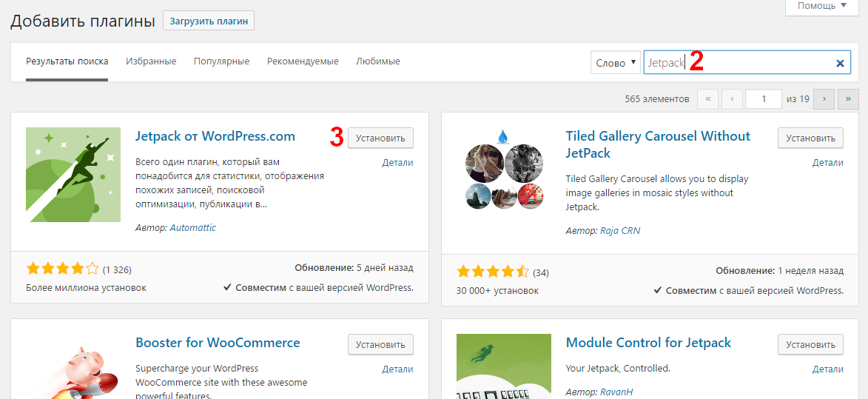Viewport: 868px width, 399px height.
Task: Click "Обновление: 1 неделя назад" text
Action: click(779, 271)
